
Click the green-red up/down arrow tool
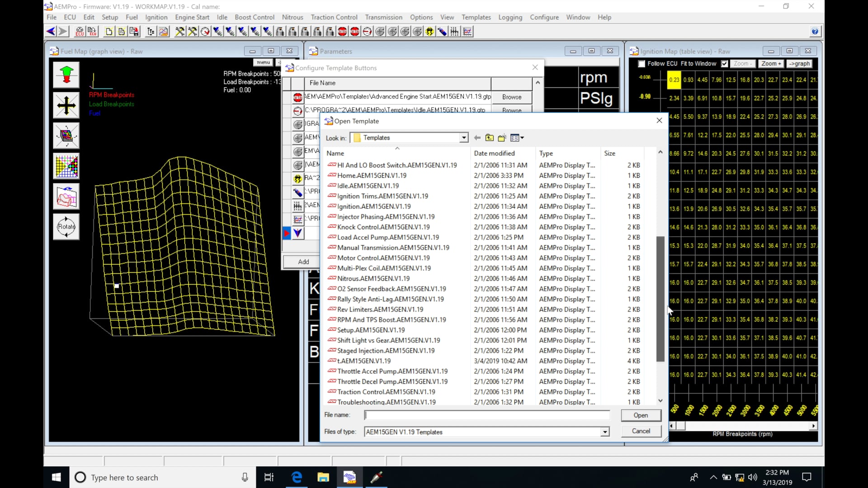click(x=66, y=75)
